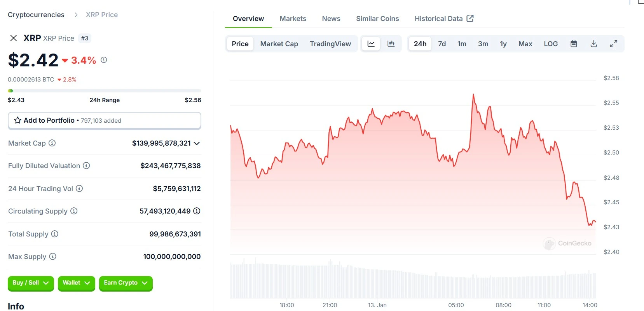The width and height of the screenshot is (644, 311).
Task: Open Market Cap info icon
Action: pos(52,143)
